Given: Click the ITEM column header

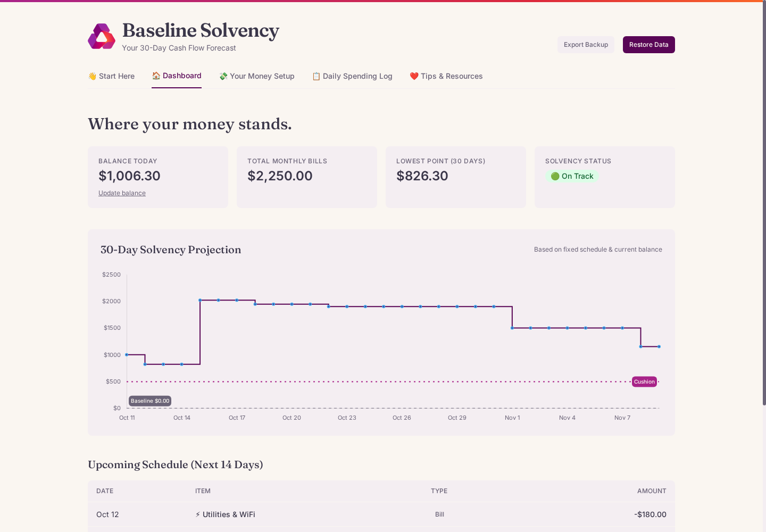Looking at the screenshot, I should 203,491.
